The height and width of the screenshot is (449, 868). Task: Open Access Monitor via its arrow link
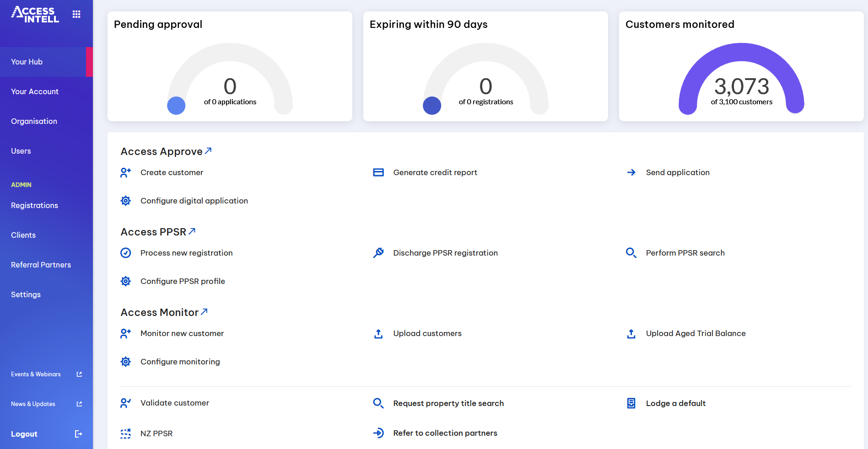coord(204,311)
